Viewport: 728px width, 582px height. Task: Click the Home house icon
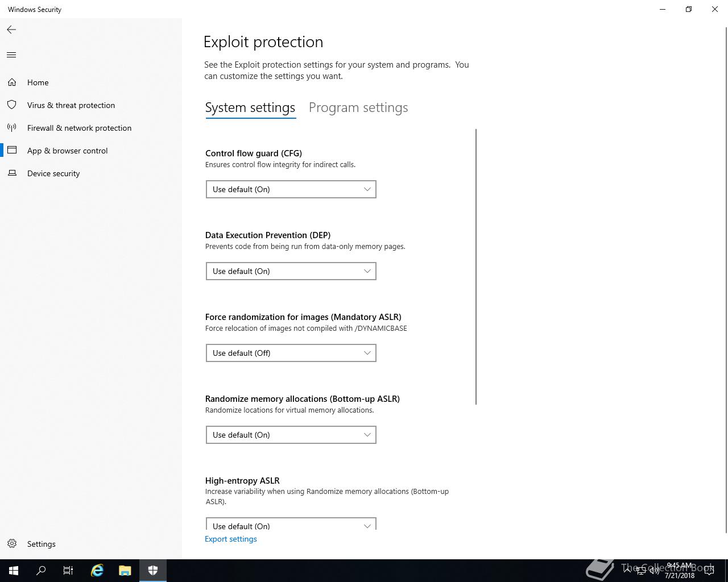pos(12,82)
